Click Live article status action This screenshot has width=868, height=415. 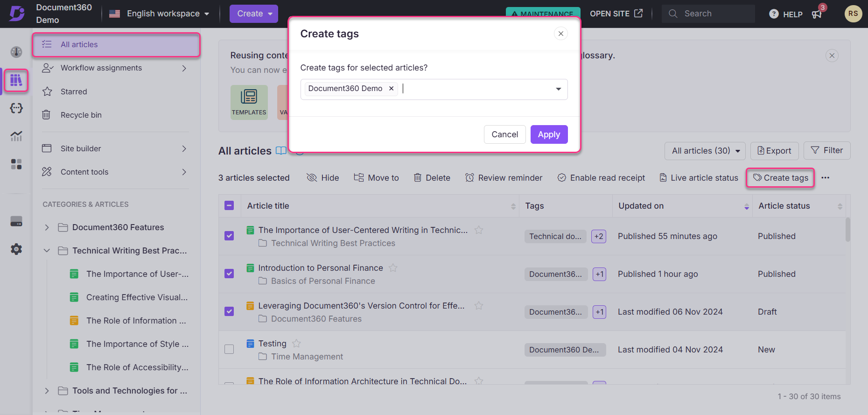pyautogui.click(x=699, y=178)
